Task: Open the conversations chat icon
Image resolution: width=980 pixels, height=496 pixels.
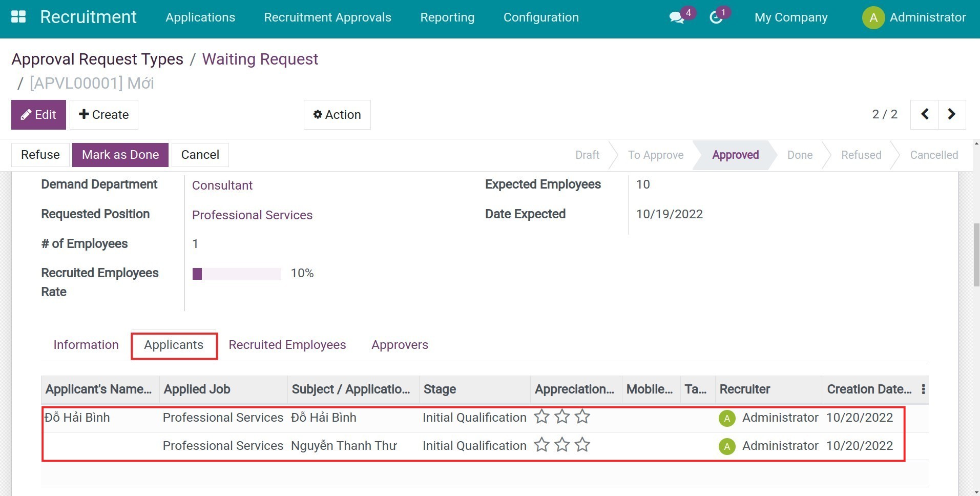Action: pyautogui.click(x=676, y=17)
